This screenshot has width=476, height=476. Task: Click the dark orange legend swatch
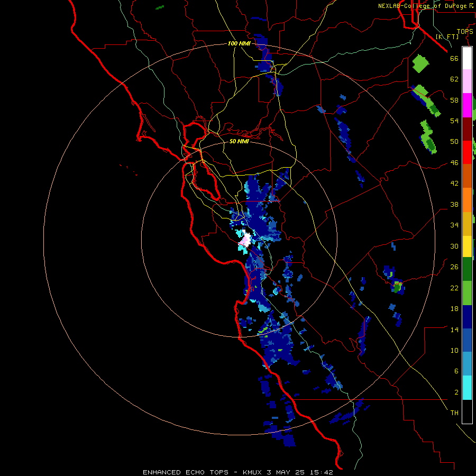click(467, 176)
